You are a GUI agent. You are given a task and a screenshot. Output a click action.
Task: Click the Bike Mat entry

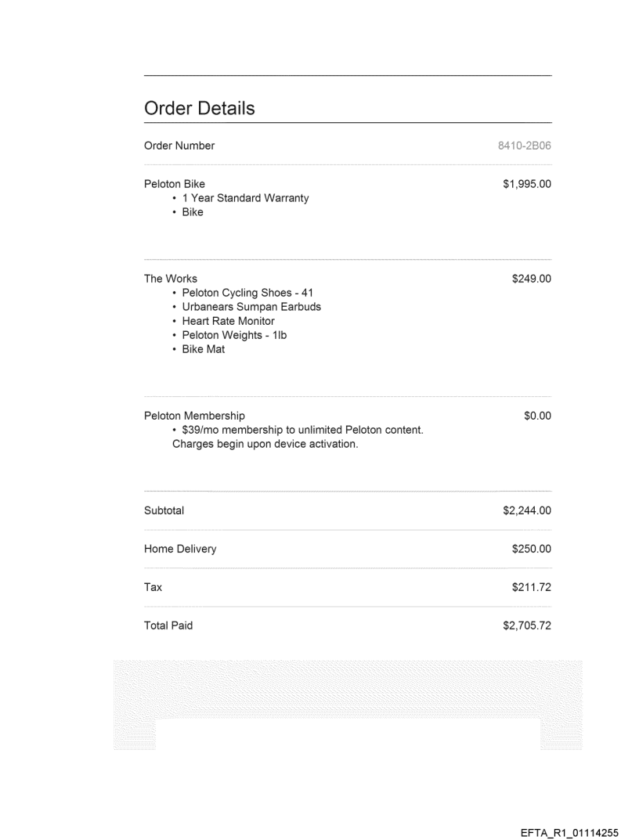203,349
